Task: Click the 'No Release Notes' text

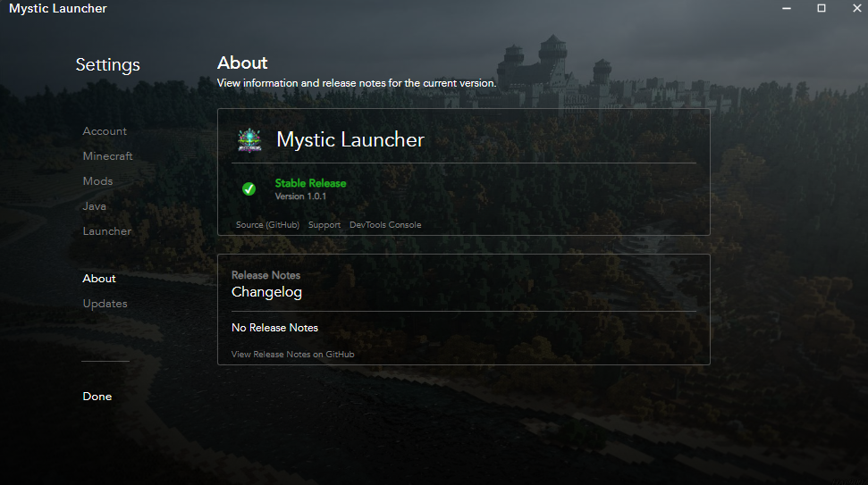Action: [274, 328]
